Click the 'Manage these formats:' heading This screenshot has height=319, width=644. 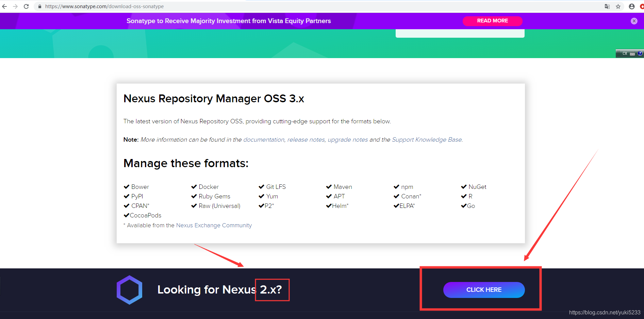186,163
